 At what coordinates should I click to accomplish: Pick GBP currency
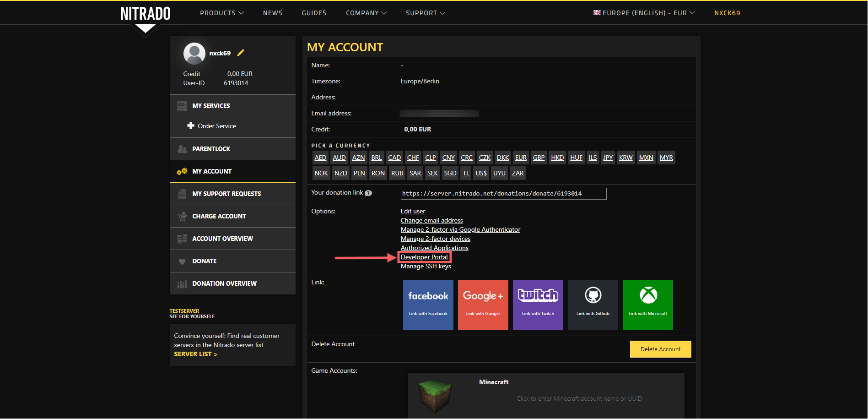pyautogui.click(x=539, y=158)
